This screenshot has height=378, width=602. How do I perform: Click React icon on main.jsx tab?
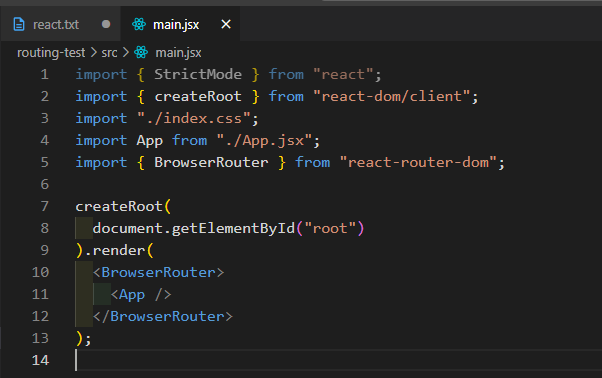139,24
